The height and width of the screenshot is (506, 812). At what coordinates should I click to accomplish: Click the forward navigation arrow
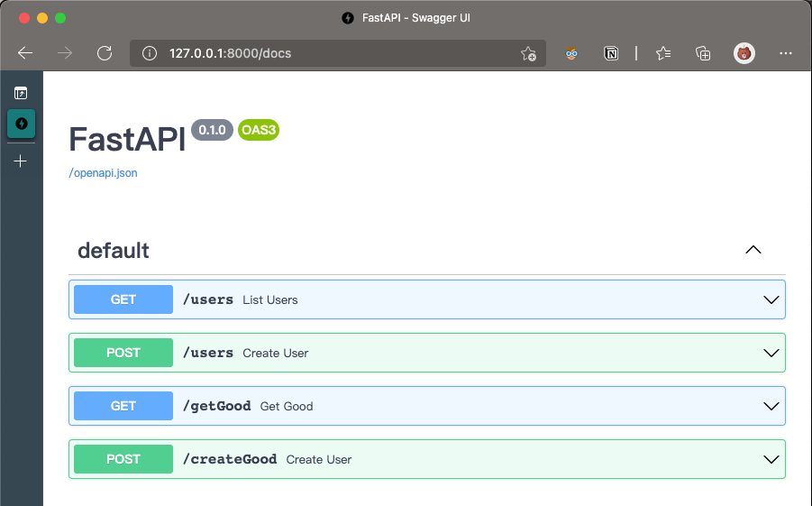(65, 53)
